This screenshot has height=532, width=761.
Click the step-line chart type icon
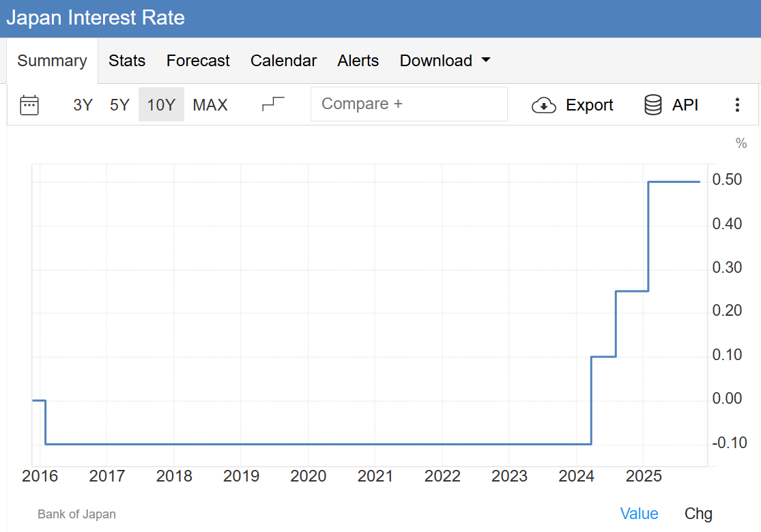pyautogui.click(x=273, y=104)
